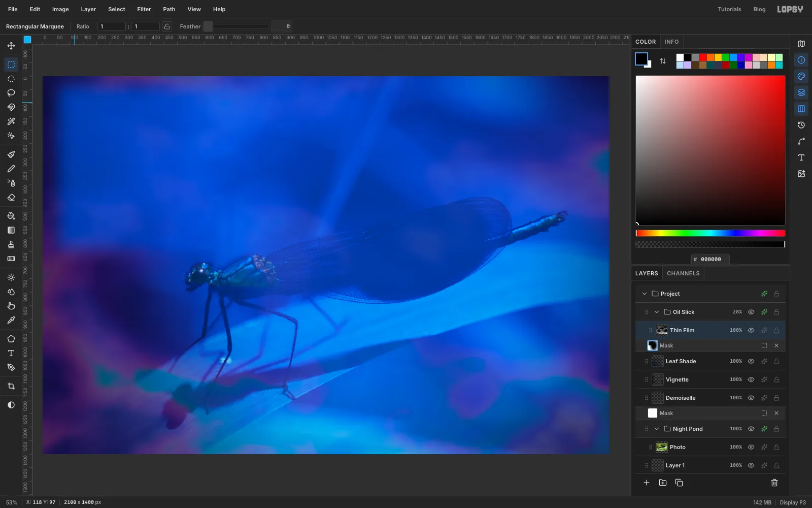Select the Pencil tool
Viewport: 812px width, 508px height.
click(11, 169)
